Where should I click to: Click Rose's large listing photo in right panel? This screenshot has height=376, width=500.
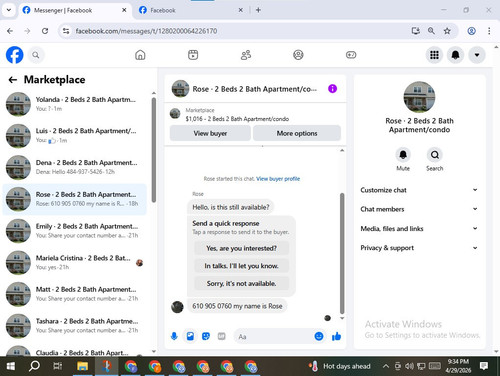click(x=419, y=97)
